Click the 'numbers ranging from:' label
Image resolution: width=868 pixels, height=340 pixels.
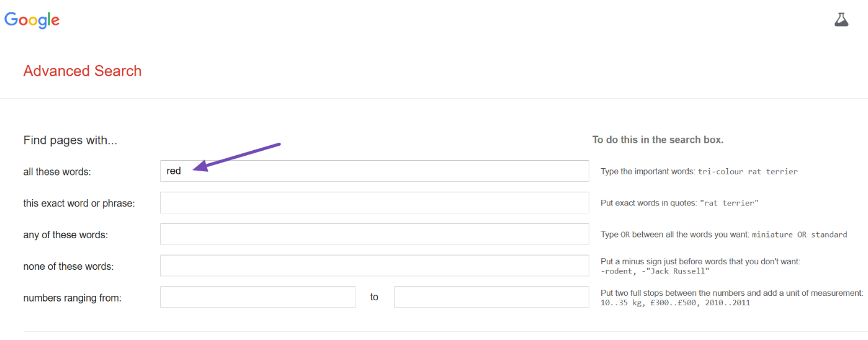[72, 298]
